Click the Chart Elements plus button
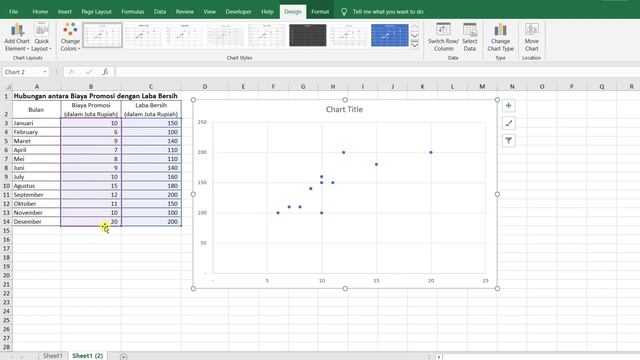This screenshot has width=640, height=360. click(509, 106)
